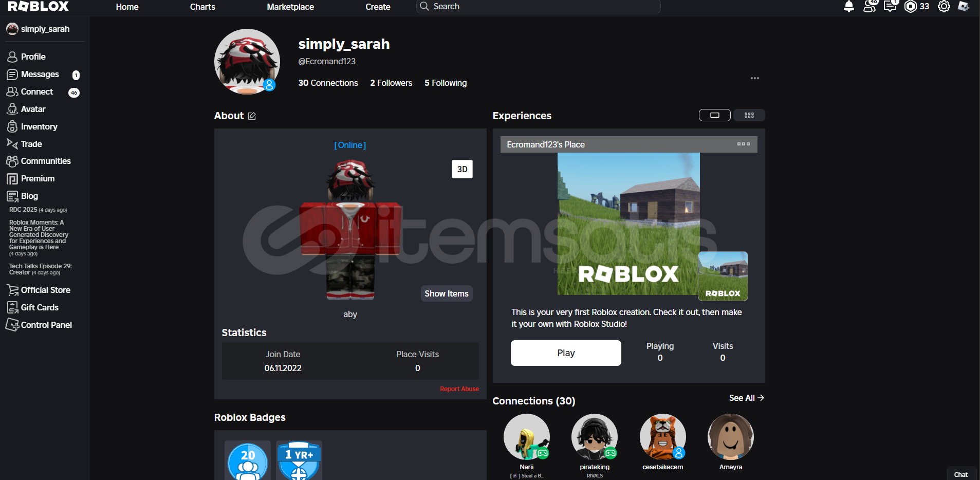Click the Connect count badge 46

(x=74, y=93)
